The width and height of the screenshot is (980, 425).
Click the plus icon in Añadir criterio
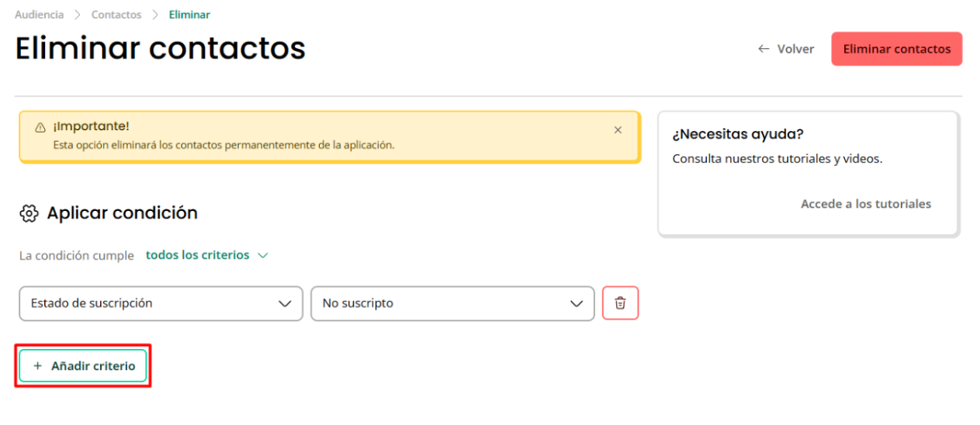[x=37, y=366]
